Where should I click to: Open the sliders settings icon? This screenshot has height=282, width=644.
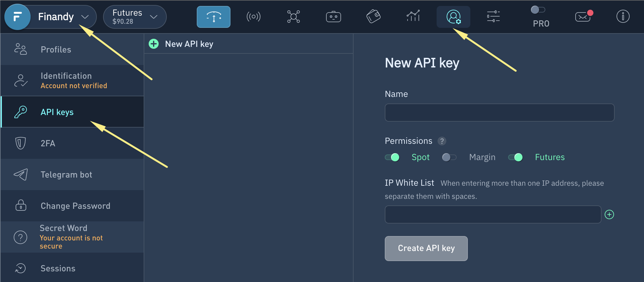tap(493, 17)
